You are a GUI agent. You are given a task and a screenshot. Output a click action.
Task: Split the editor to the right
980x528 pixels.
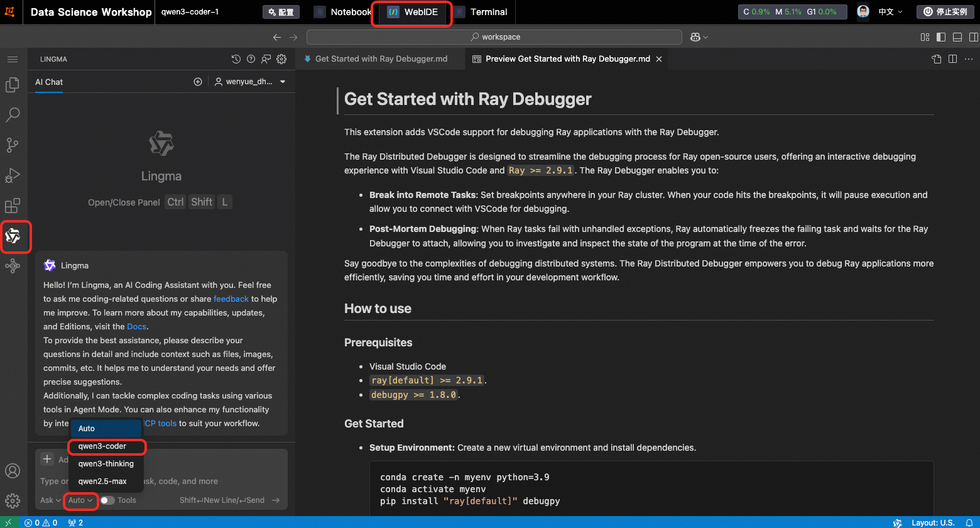[x=952, y=59]
